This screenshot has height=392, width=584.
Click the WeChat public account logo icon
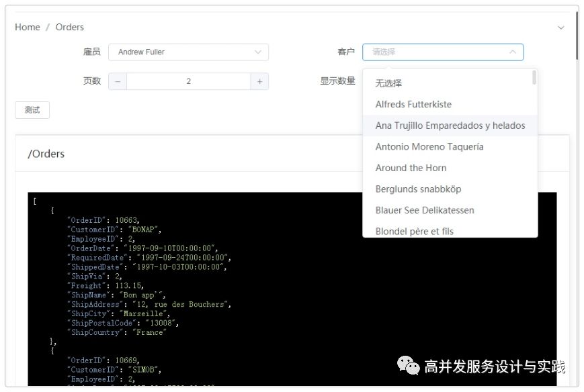(409, 366)
